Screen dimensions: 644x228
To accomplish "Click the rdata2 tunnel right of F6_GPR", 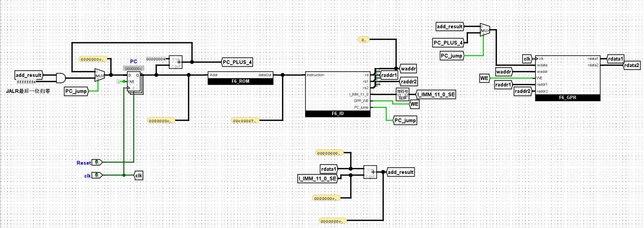I will (631, 65).
